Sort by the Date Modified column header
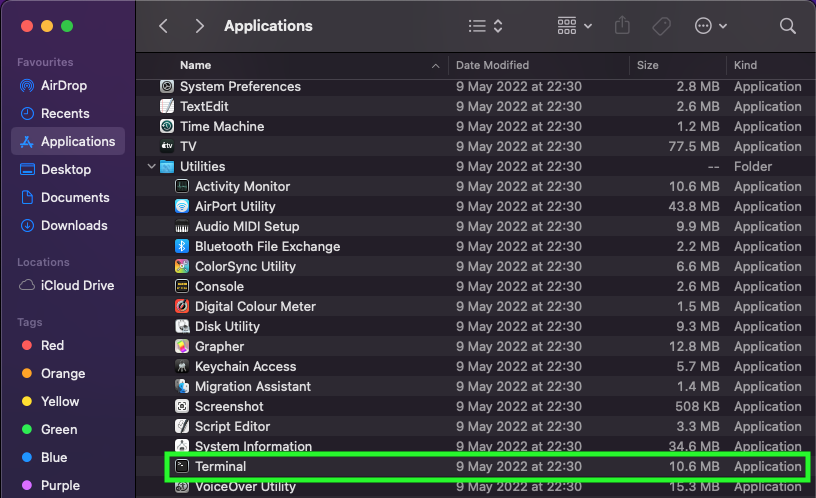The width and height of the screenshot is (816, 498). (x=493, y=65)
